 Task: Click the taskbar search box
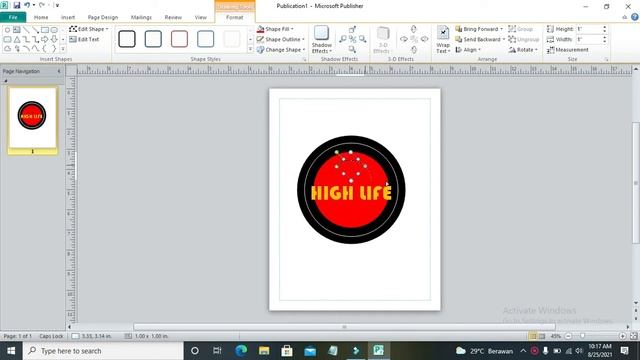103,351
